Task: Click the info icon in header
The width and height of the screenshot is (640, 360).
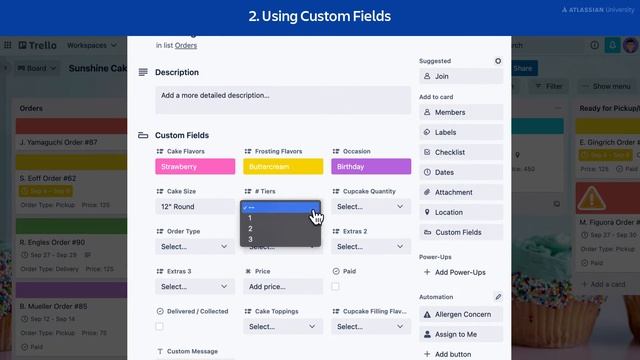Action: 595,45
